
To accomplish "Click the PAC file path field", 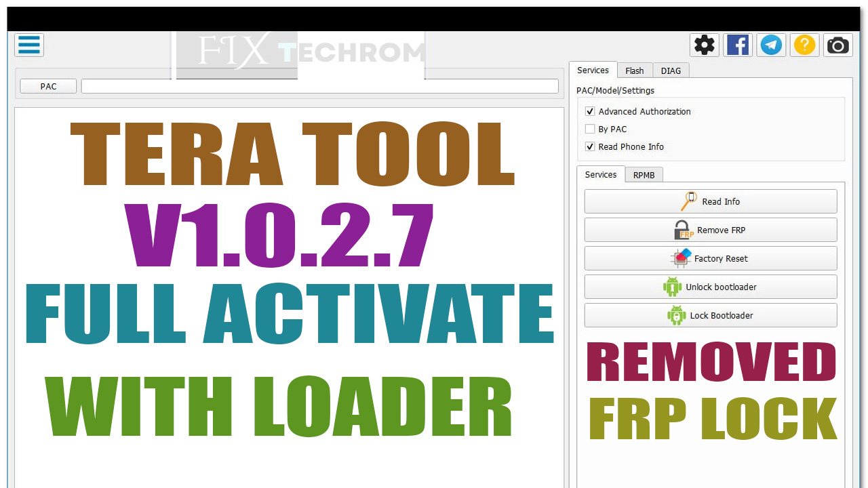I will (320, 86).
